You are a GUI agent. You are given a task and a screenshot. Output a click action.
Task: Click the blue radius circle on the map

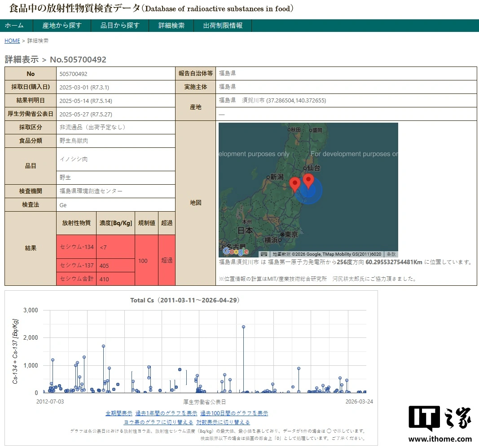point(309,191)
